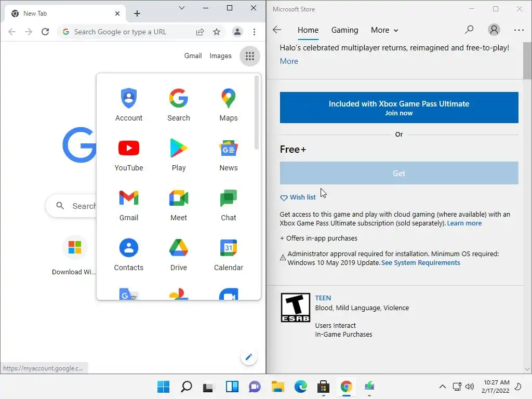Open Learn more link
Screen dimensions: 532x399
[464, 223]
